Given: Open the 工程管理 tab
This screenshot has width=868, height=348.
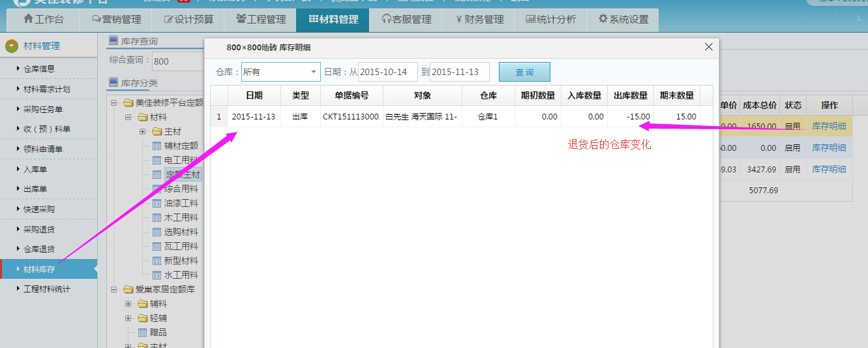Looking at the screenshot, I should tap(261, 20).
